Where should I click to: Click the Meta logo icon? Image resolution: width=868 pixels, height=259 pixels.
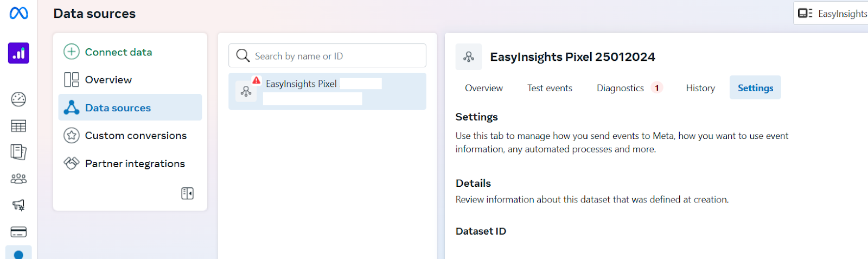click(x=19, y=13)
